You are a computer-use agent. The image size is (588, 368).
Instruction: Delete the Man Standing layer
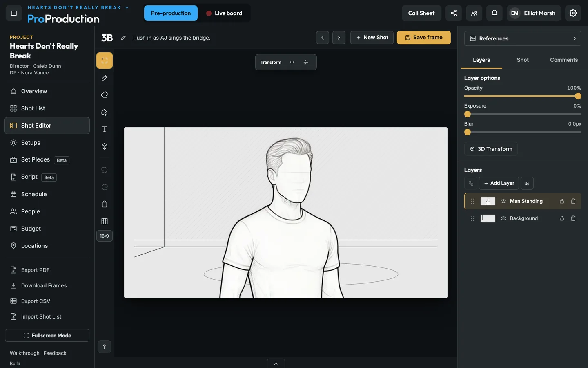[x=573, y=201]
